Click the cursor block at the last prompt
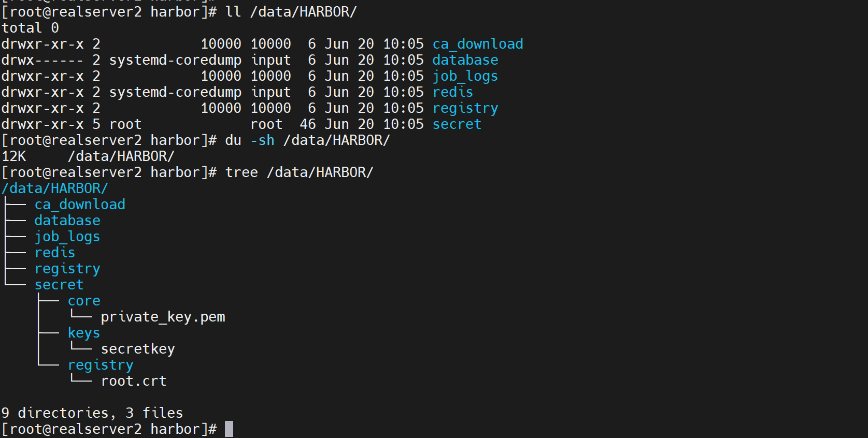868x438 pixels. click(229, 429)
